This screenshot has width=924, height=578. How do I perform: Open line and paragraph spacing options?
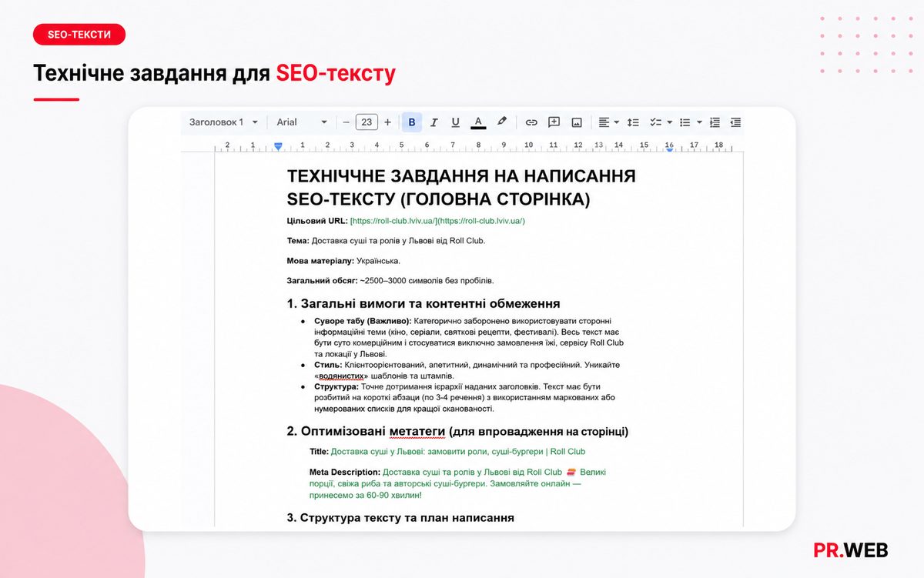(x=633, y=122)
